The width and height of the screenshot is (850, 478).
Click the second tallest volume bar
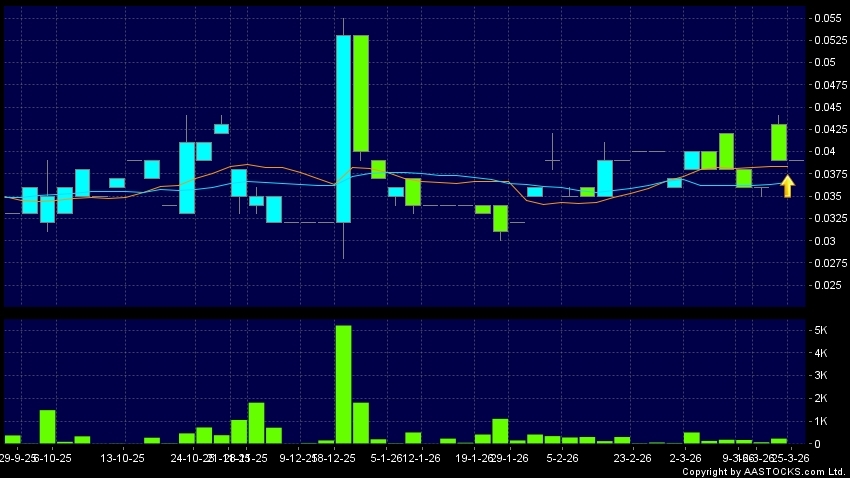[x=361, y=422]
